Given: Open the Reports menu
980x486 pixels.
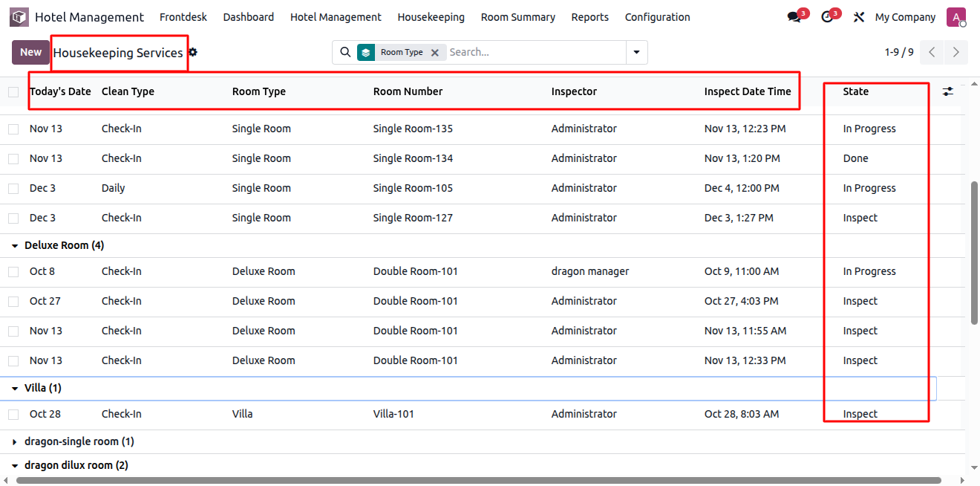Looking at the screenshot, I should (x=589, y=17).
